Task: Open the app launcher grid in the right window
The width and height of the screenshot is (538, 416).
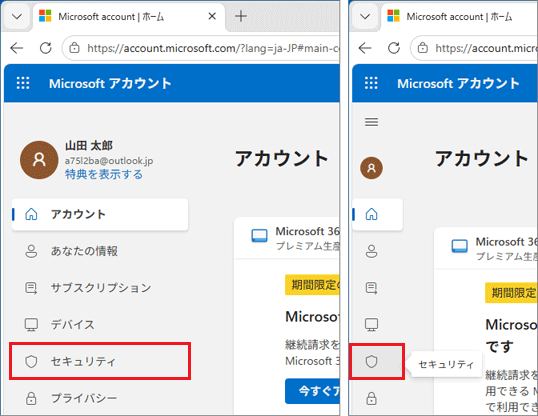Action: coord(371,83)
